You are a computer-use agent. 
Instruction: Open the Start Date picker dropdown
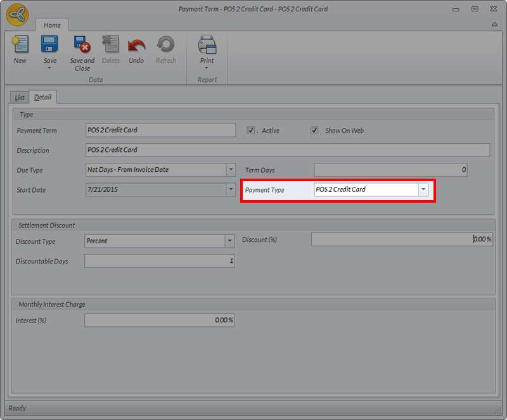231,189
